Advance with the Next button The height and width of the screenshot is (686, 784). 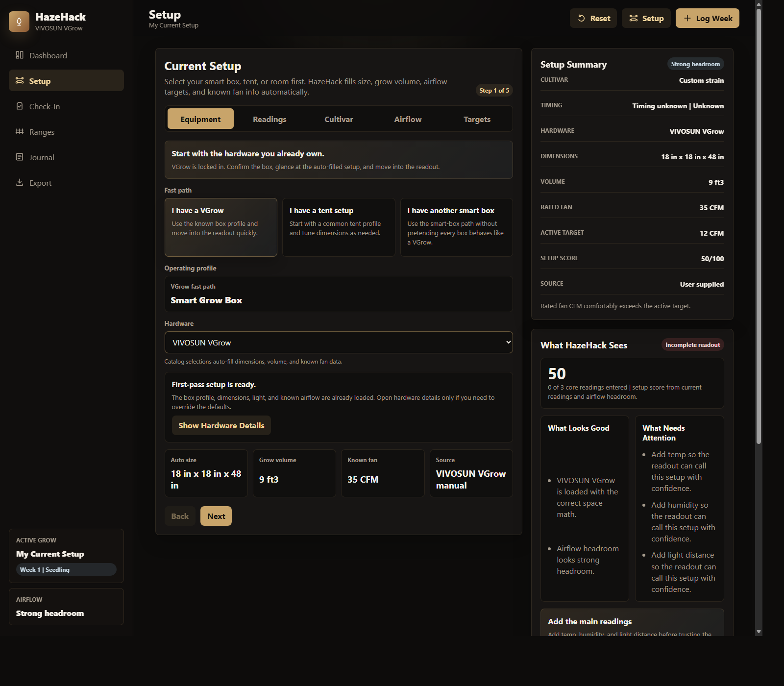(x=216, y=515)
